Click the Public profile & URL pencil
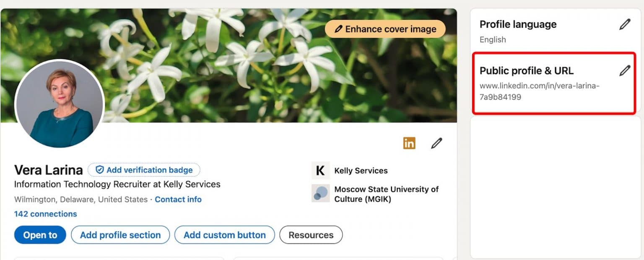Viewport: 644px width, 260px height. pos(625,70)
